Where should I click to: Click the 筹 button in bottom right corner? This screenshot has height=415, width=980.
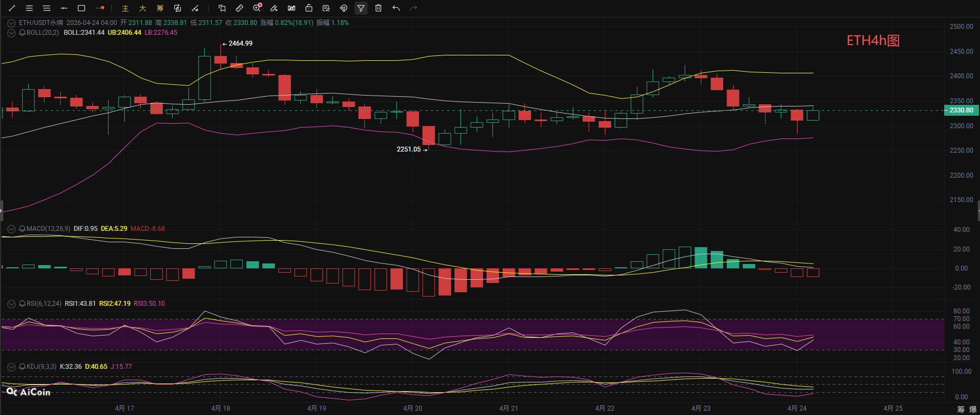[961, 409]
